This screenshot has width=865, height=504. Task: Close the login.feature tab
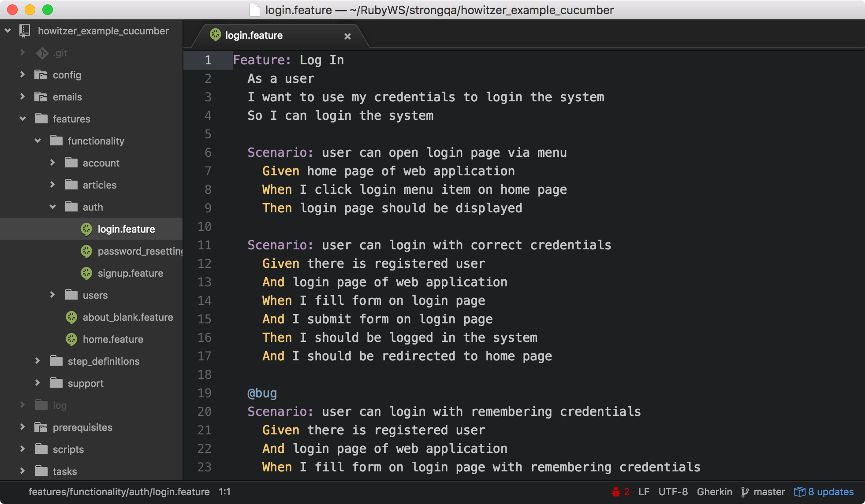347,36
